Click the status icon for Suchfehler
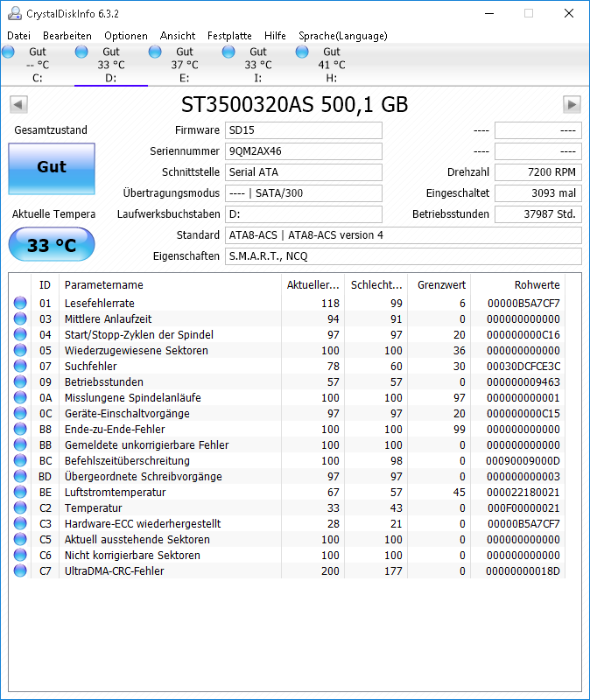The width and height of the screenshot is (590, 700). [x=20, y=366]
